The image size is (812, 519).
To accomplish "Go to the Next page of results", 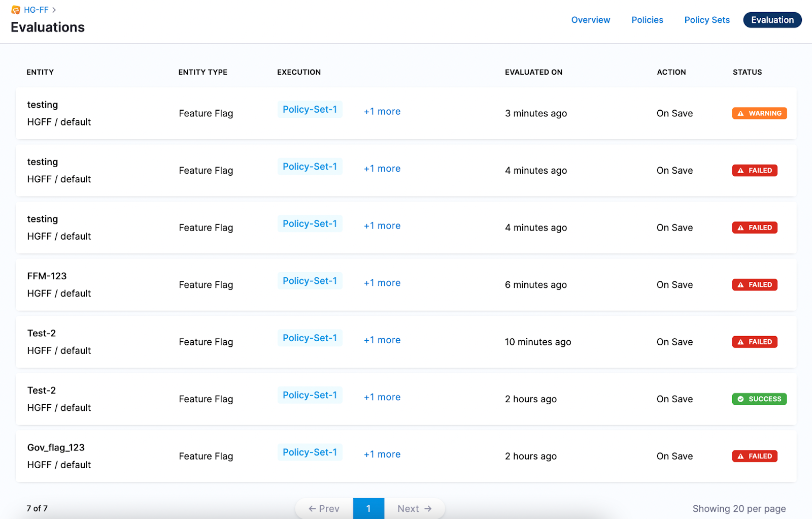I will [414, 508].
